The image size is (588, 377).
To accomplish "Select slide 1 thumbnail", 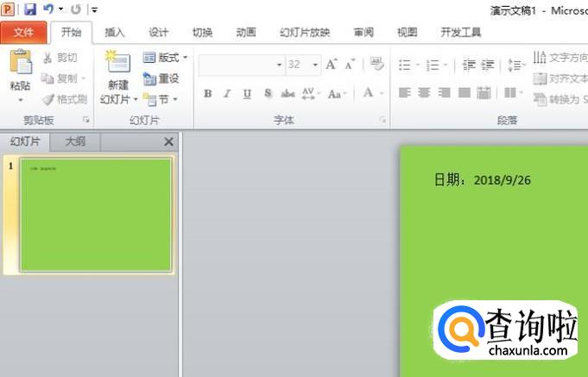I will click(96, 215).
